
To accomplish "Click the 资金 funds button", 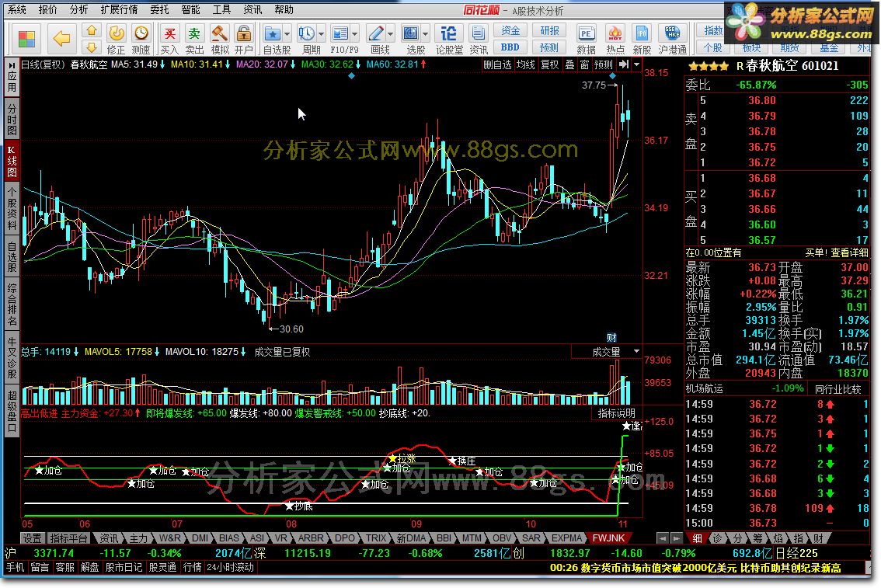I will tap(510, 30).
